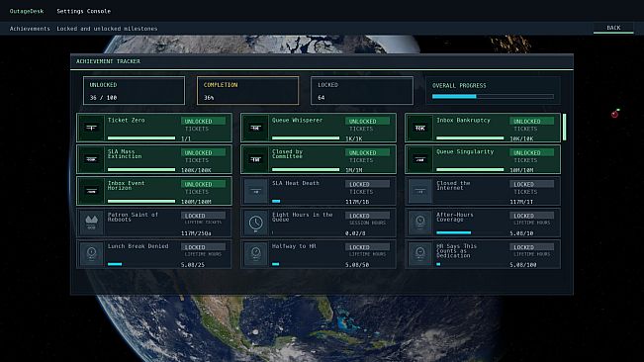Click the Overall Progress bar
The image size is (644, 362).
[493, 97]
